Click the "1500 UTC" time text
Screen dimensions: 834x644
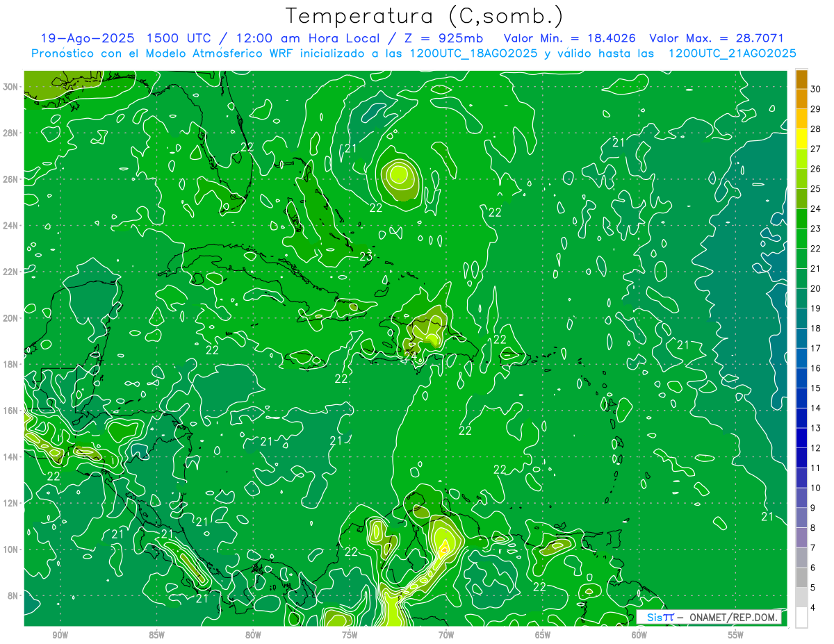[x=180, y=38]
